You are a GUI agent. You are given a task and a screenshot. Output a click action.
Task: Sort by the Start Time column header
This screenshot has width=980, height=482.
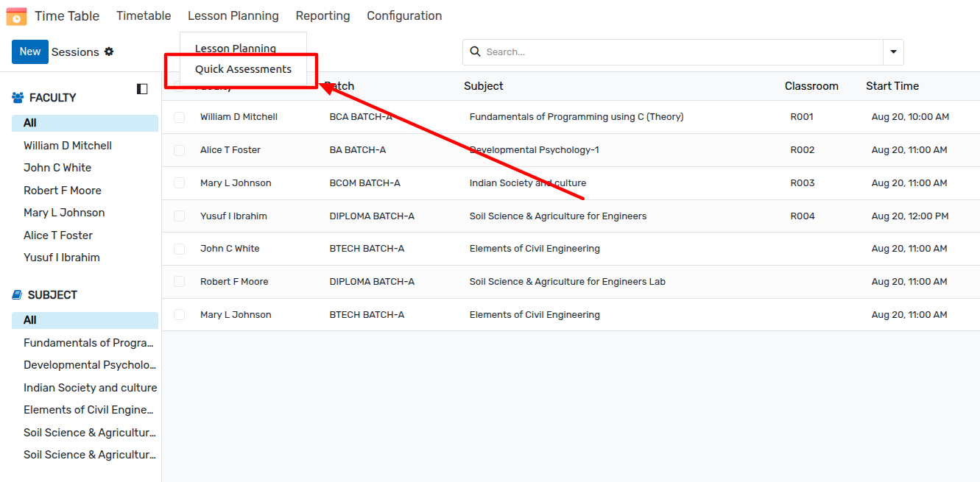click(892, 86)
